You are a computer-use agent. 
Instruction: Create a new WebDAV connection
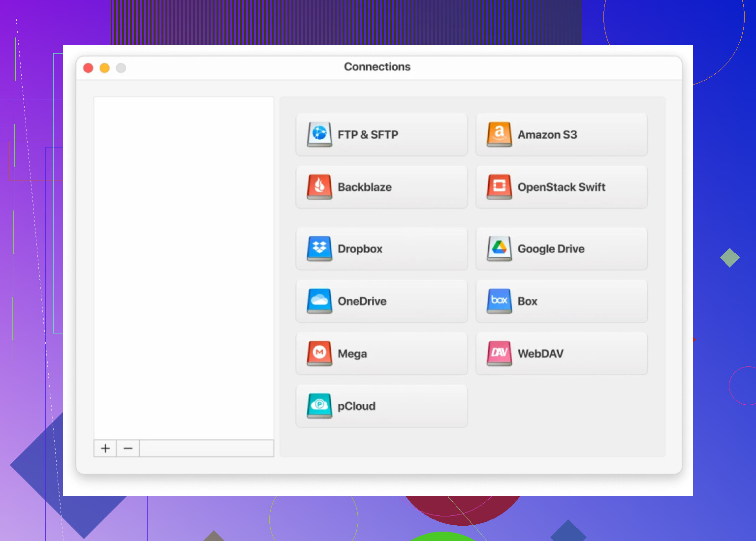[x=561, y=354]
